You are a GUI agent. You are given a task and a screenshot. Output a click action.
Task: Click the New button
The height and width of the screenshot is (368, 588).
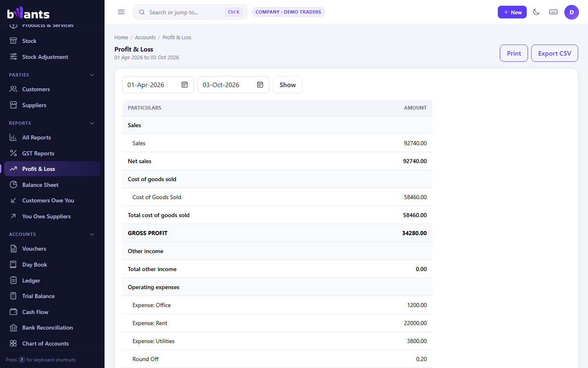tap(512, 12)
